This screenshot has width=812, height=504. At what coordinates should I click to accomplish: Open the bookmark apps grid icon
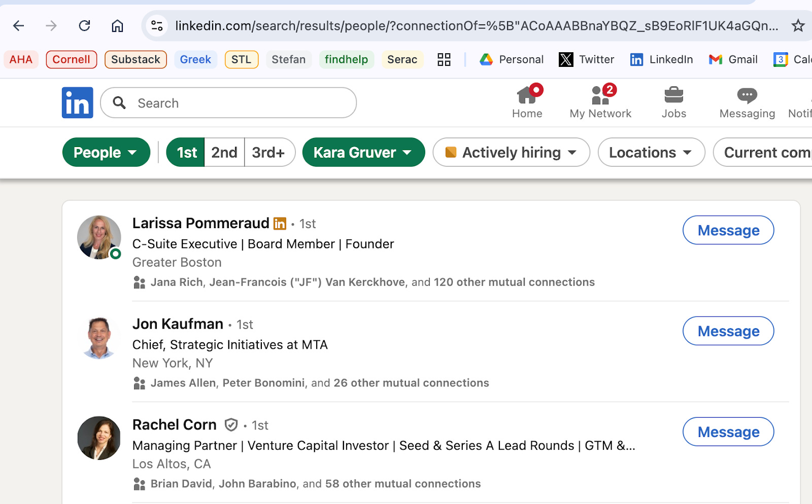[x=444, y=60]
